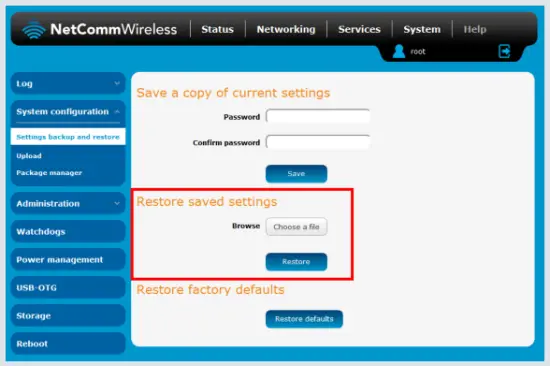Click the Restore defaults button
550x366 pixels.
pyautogui.click(x=304, y=319)
